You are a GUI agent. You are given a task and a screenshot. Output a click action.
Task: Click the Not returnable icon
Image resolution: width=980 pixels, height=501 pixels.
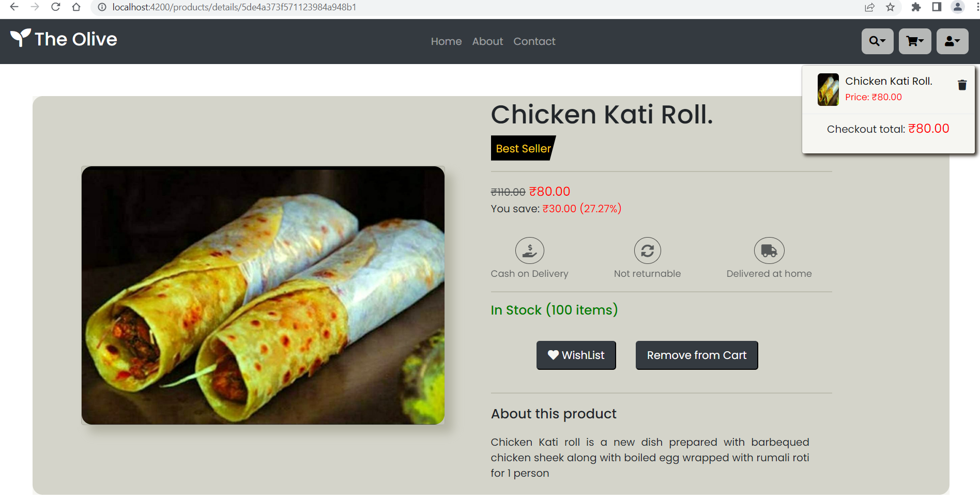647,250
